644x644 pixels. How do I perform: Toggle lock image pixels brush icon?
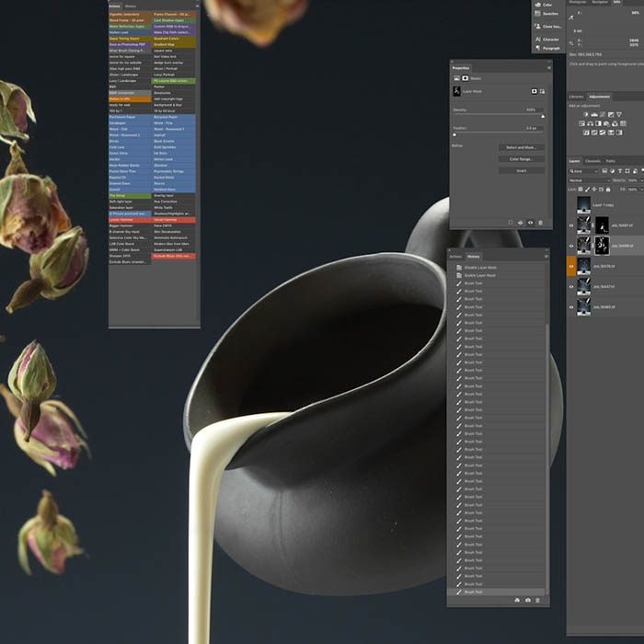(x=587, y=190)
